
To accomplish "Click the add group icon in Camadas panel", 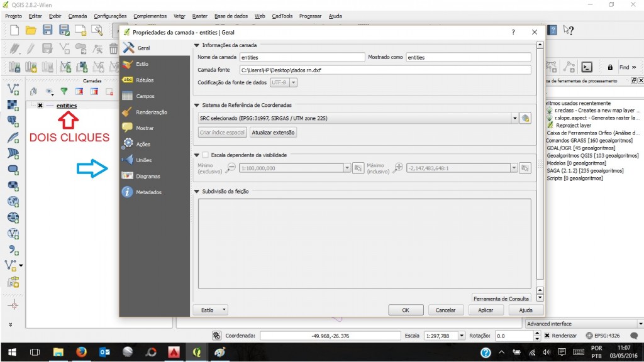I will click(x=33, y=91).
